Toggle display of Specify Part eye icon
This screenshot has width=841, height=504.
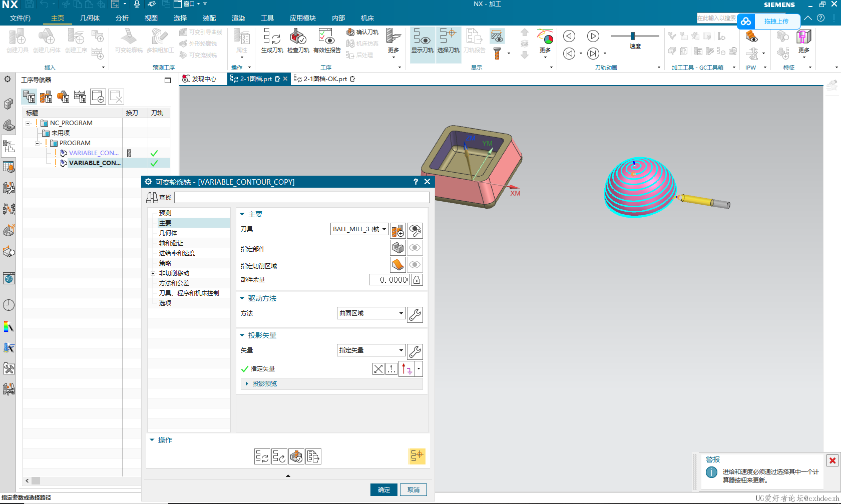(415, 248)
